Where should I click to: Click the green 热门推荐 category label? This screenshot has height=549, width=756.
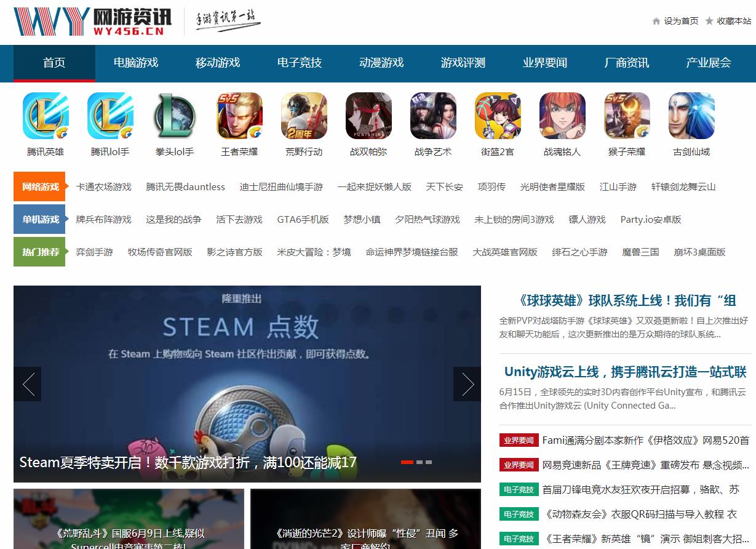pyautogui.click(x=39, y=252)
